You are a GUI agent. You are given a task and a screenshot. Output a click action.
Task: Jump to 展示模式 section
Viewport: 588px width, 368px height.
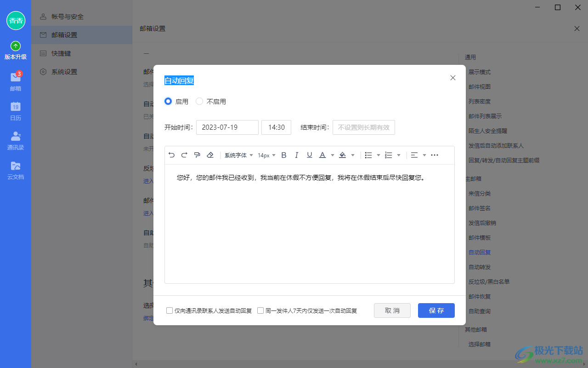click(x=480, y=72)
